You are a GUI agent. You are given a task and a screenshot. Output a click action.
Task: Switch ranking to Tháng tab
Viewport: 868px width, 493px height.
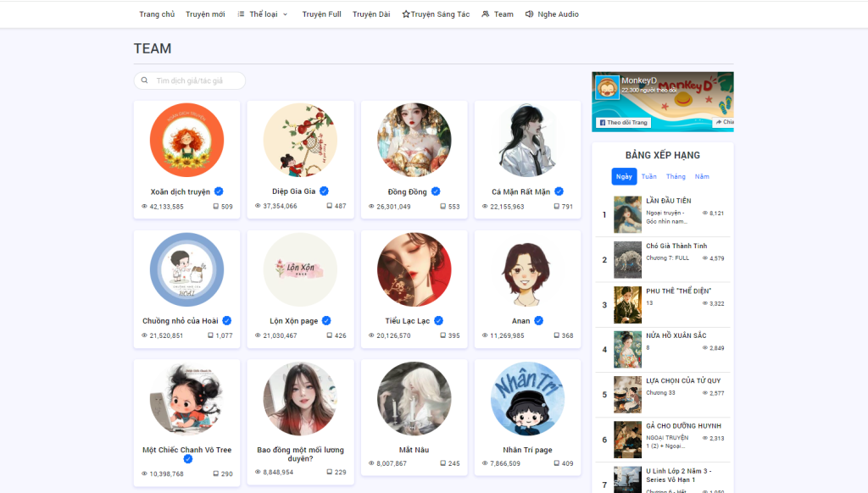click(x=676, y=176)
